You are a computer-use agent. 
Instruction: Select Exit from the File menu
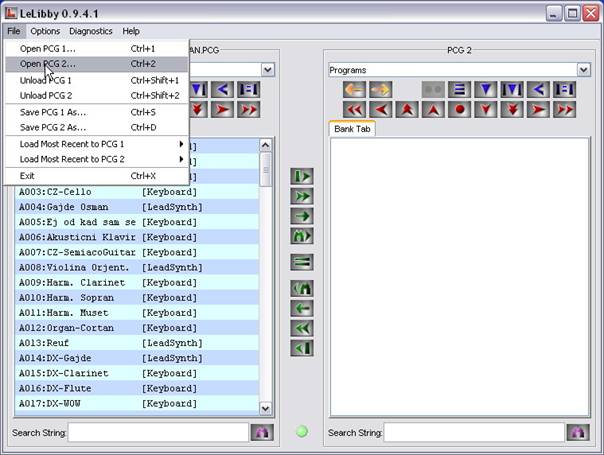point(97,176)
